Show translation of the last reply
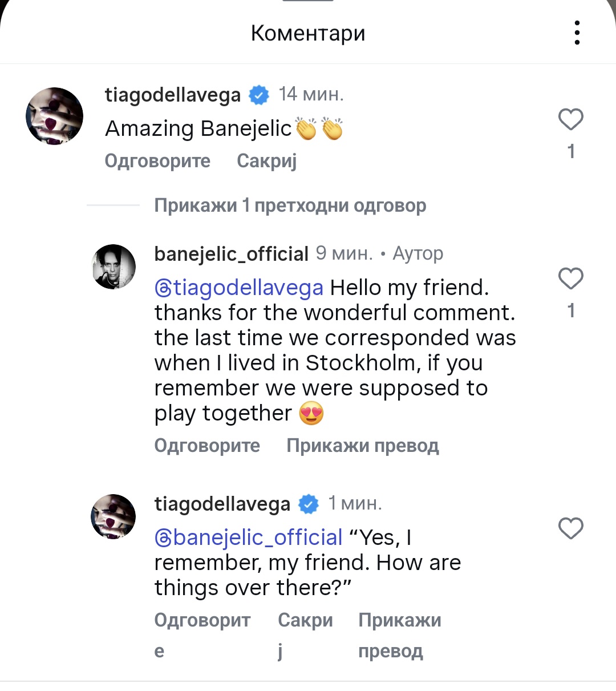This screenshot has height=691, width=616. [399, 621]
